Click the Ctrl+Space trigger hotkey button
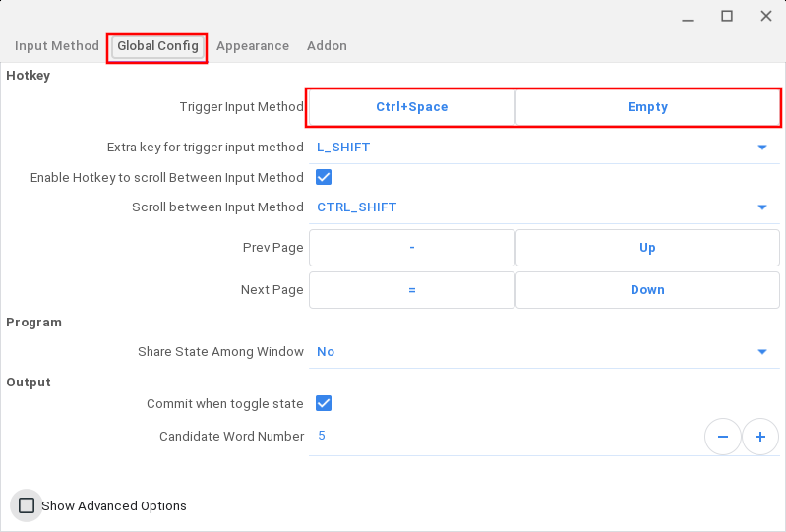This screenshot has width=786, height=532. click(x=412, y=107)
